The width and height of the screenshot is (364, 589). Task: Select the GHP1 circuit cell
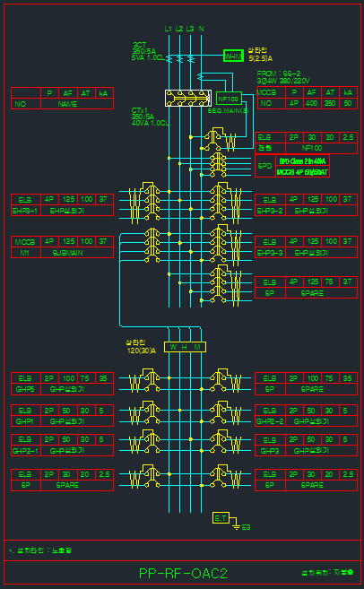tap(26, 421)
